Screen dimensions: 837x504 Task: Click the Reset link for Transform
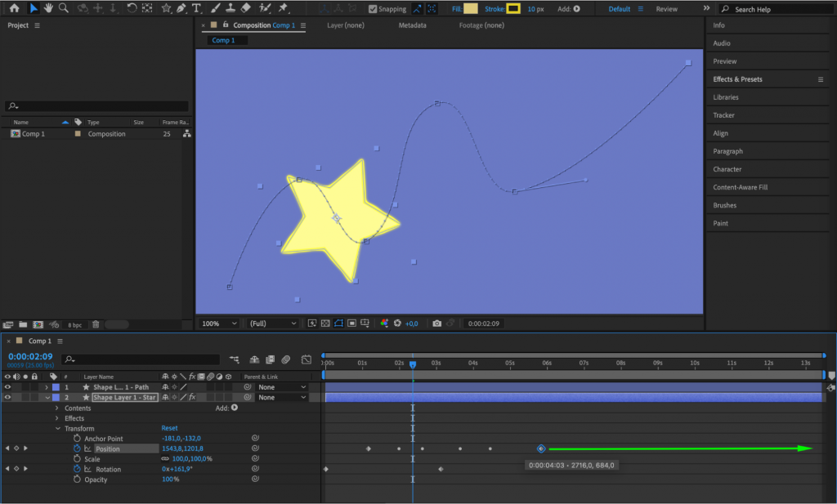coord(169,428)
